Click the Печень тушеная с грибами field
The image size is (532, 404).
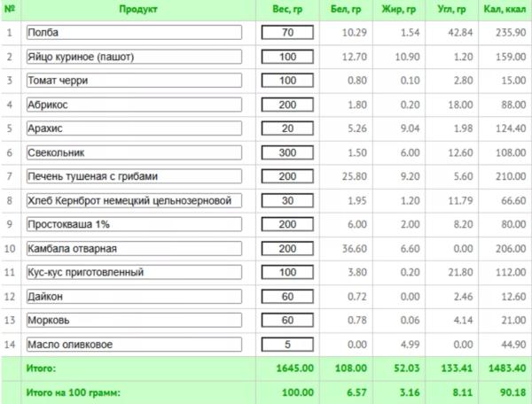(134, 176)
